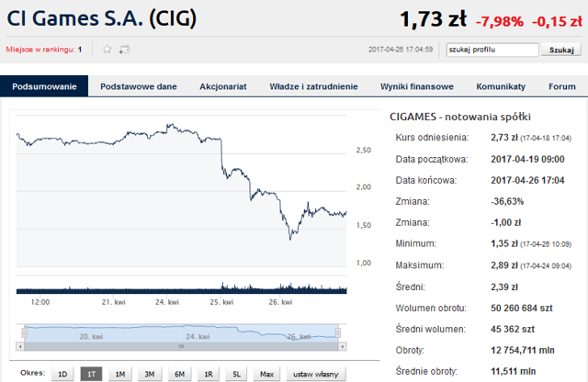The width and height of the screenshot is (588, 382).
Task: Click the chart scrollbar right arrow
Action: coord(342,346)
